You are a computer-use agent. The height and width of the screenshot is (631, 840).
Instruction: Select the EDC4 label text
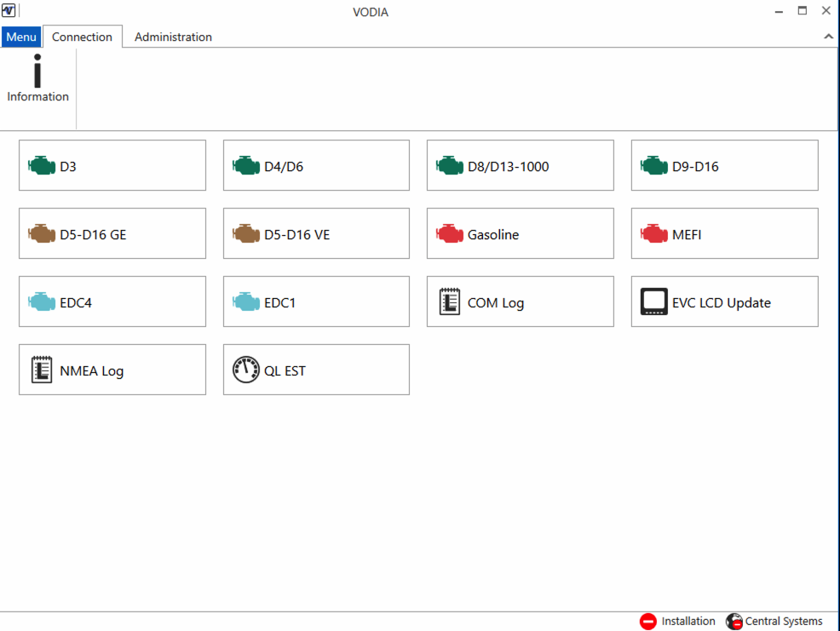coord(76,302)
